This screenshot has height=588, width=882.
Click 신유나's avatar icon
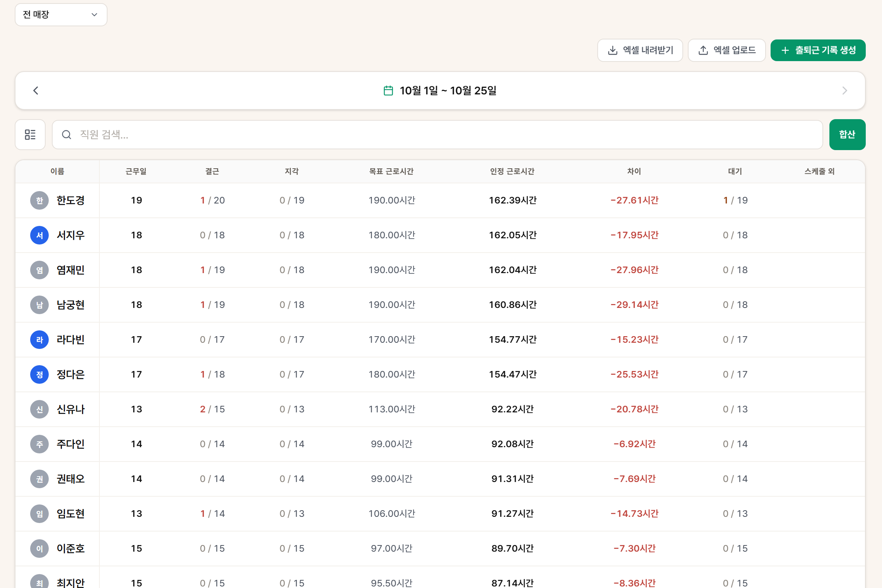(39, 409)
